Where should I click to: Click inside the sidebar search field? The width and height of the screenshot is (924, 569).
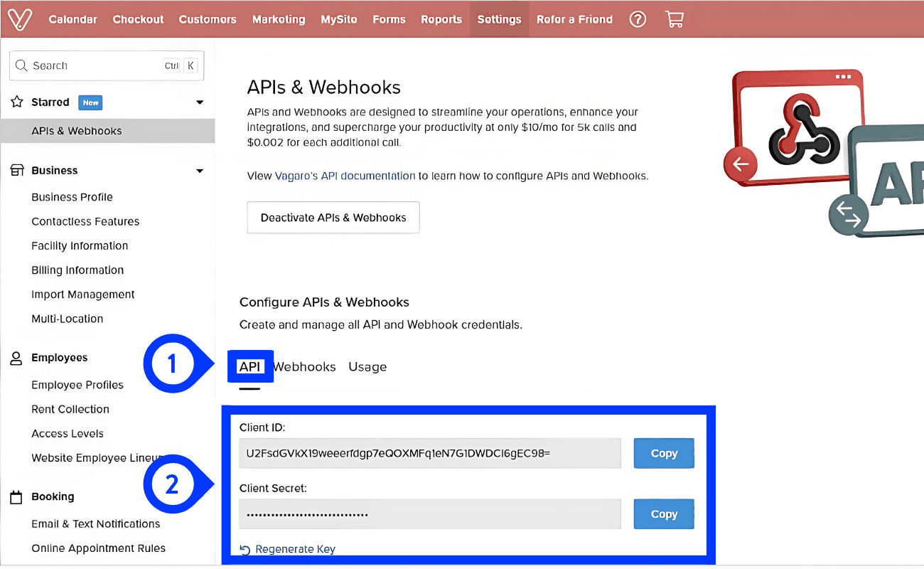coord(85,65)
